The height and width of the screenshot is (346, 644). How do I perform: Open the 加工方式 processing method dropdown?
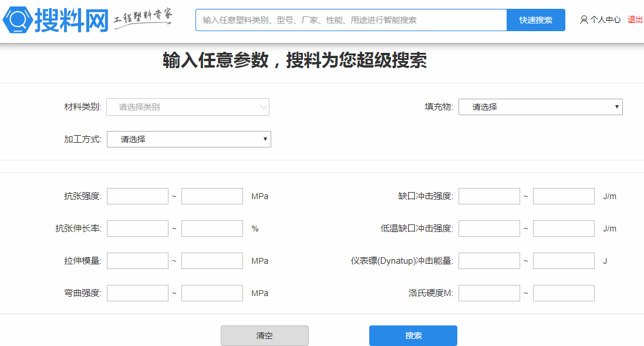188,139
